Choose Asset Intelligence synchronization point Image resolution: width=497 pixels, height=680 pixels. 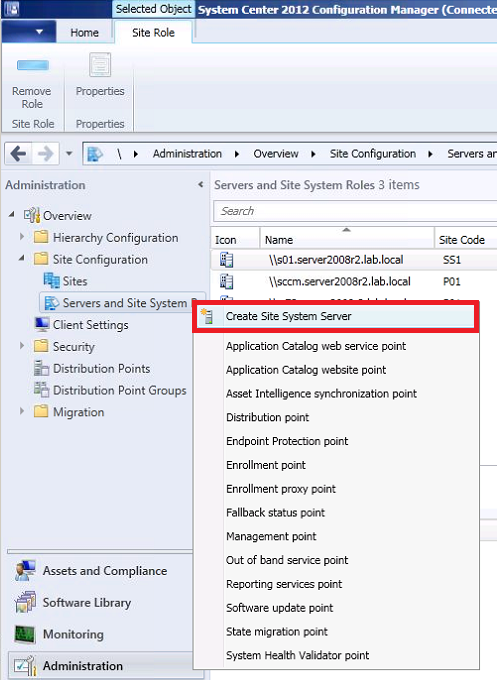point(321,394)
